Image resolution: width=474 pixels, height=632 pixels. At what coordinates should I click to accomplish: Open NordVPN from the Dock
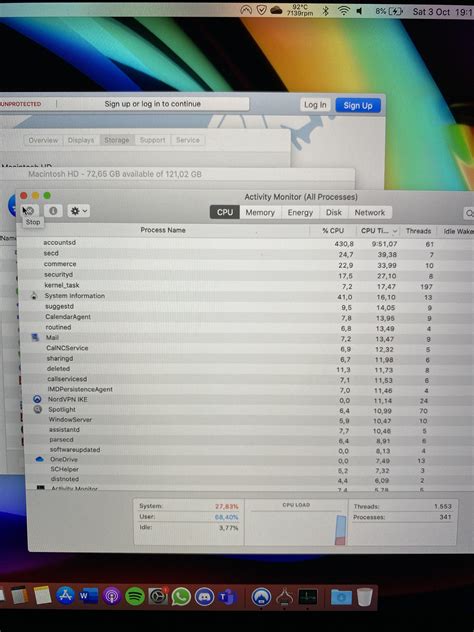261,597
